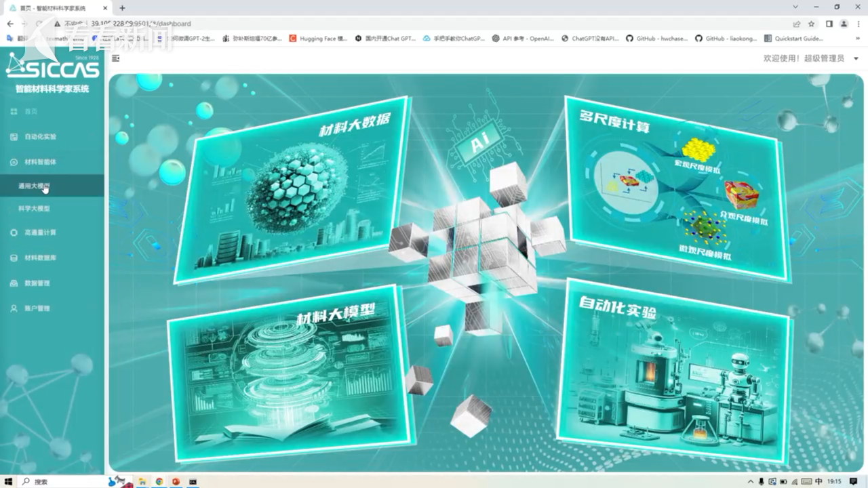Open the Chrome profile avatar icon
Viewport: 868px width, 488px height.
844,24
